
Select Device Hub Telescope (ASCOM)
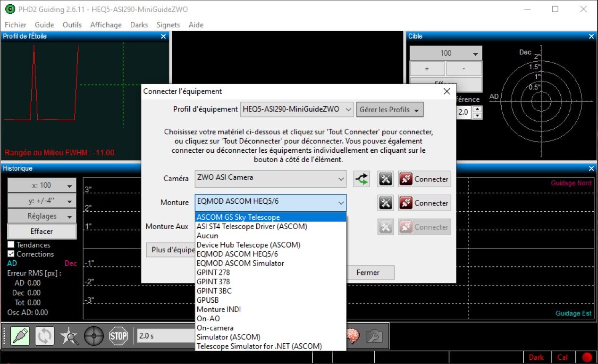point(270,245)
